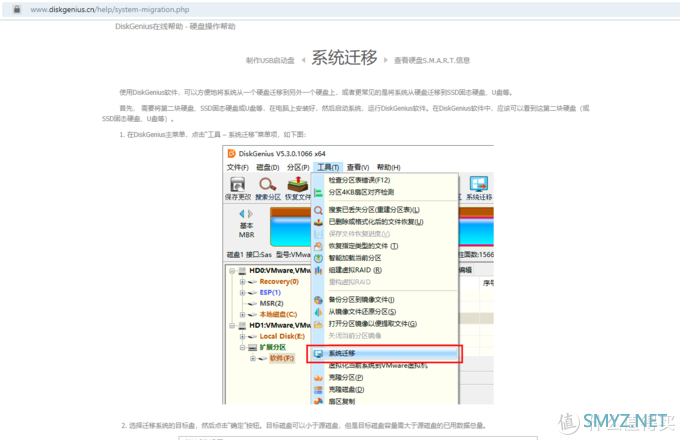Open the 分区(P) menu
This screenshot has height=440, width=680.
[298, 167]
